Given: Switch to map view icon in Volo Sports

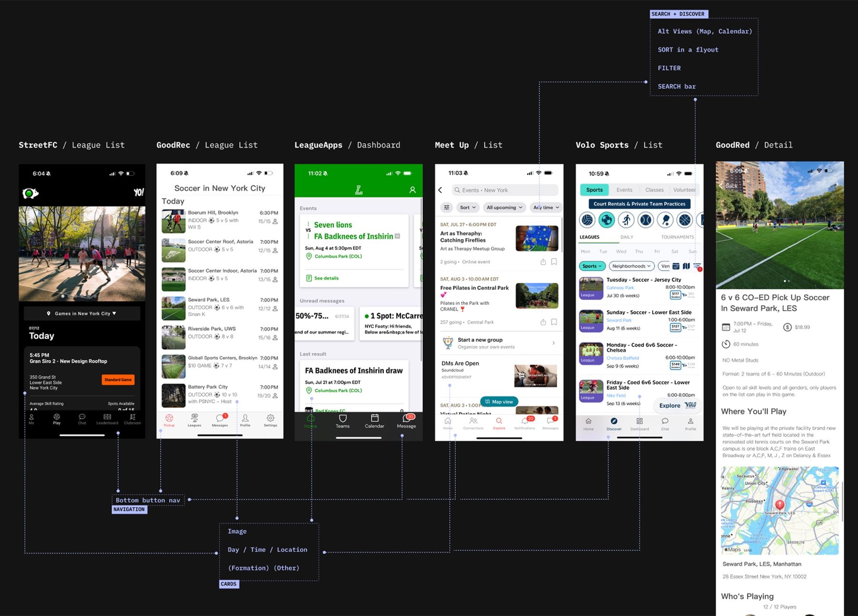Looking at the screenshot, I should [686, 266].
